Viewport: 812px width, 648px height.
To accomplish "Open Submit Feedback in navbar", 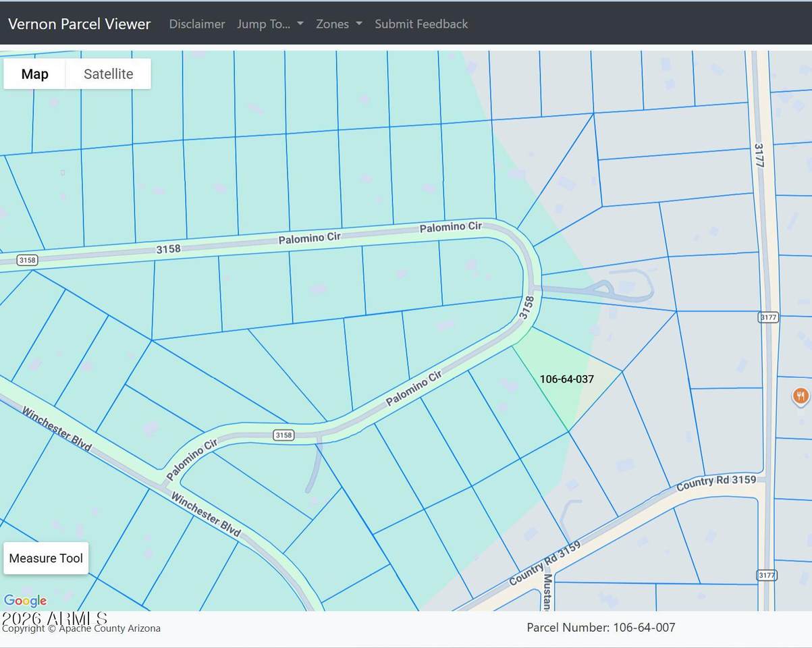I will coord(421,24).
